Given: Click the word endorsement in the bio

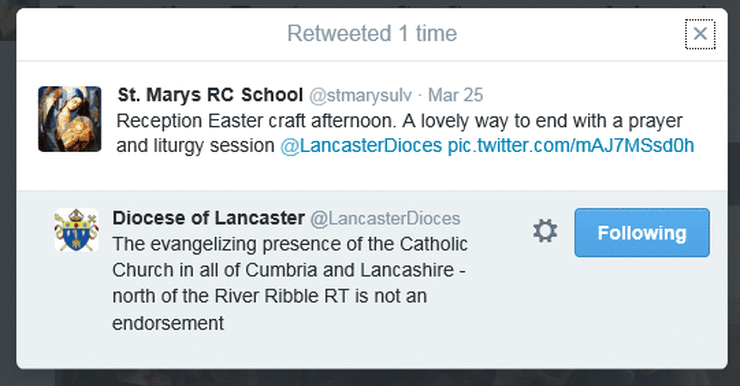Looking at the screenshot, I should point(168,324).
